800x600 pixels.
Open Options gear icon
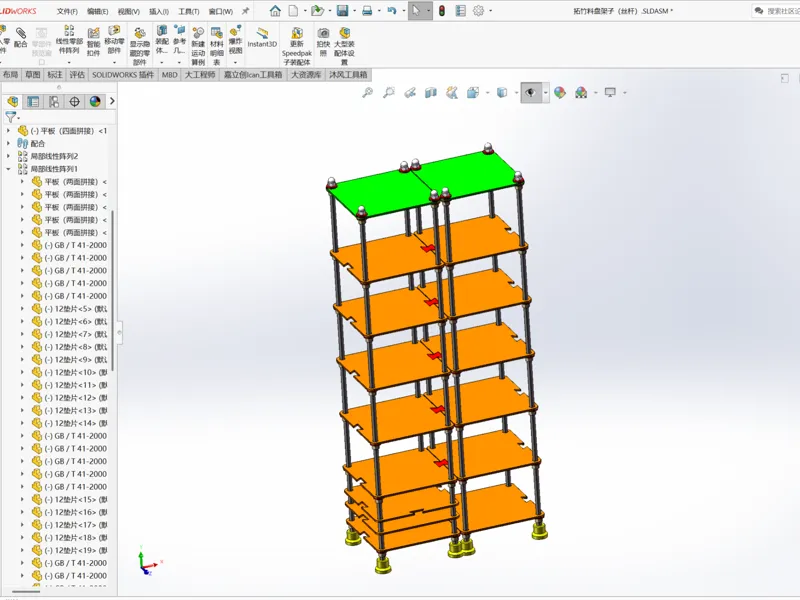(x=478, y=11)
